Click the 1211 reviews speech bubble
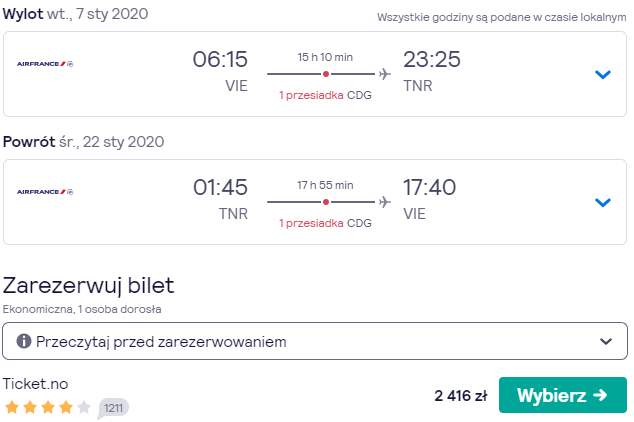Viewport: 634px width, 422px height. 113,408
